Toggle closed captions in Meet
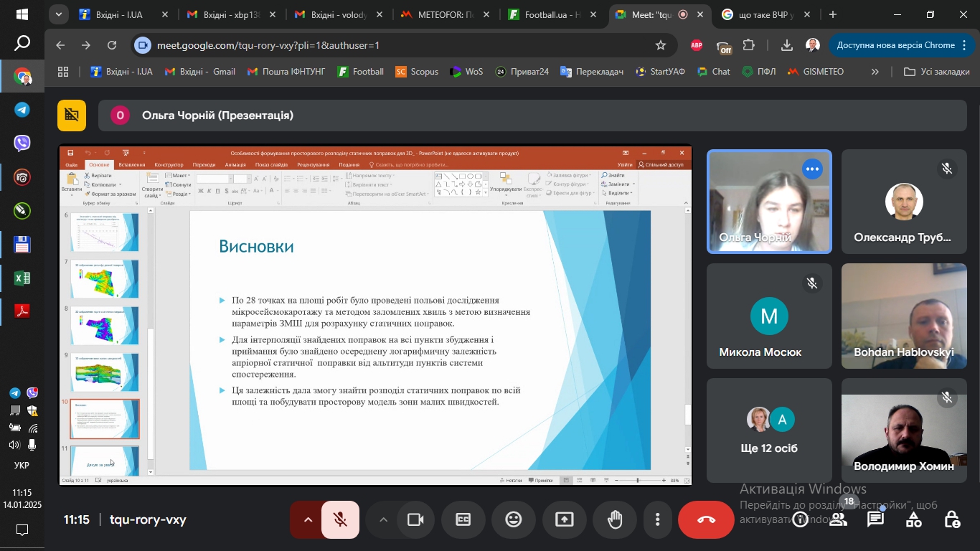980x551 pixels. coord(463,520)
